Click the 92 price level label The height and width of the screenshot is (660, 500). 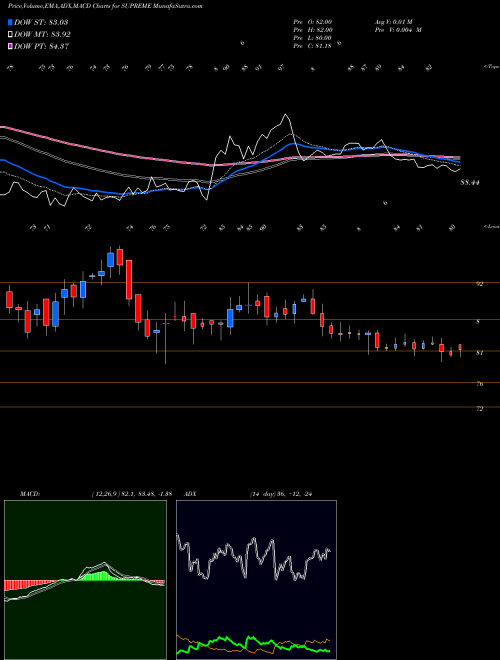[x=479, y=284]
